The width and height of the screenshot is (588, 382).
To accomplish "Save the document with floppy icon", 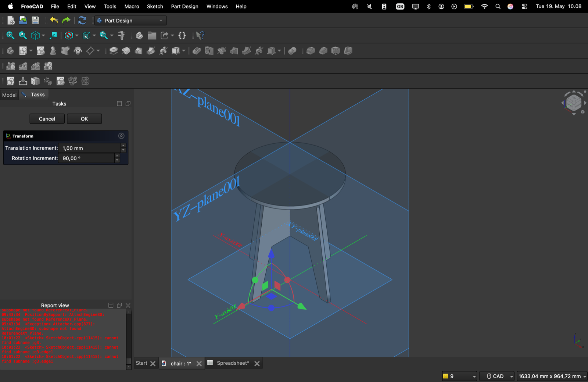I will 35,21.
